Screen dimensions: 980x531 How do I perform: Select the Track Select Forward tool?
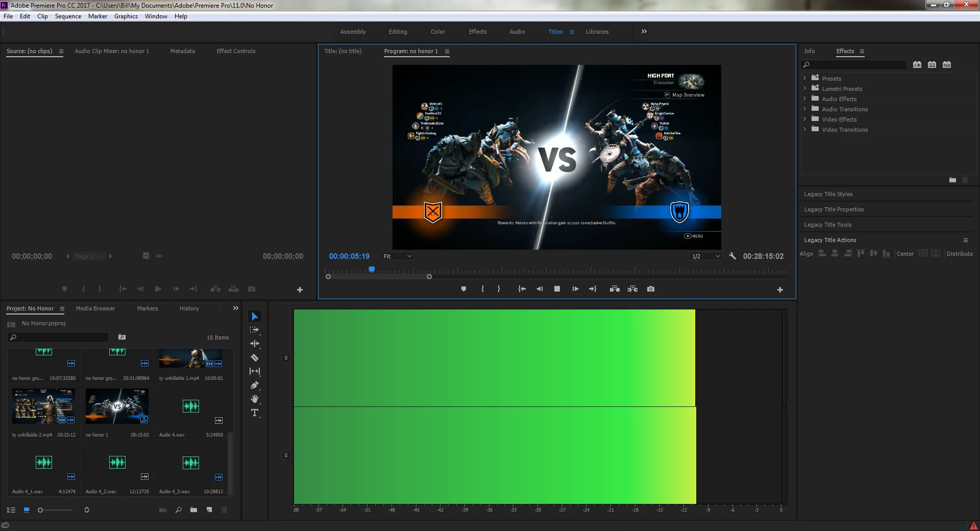pos(255,330)
